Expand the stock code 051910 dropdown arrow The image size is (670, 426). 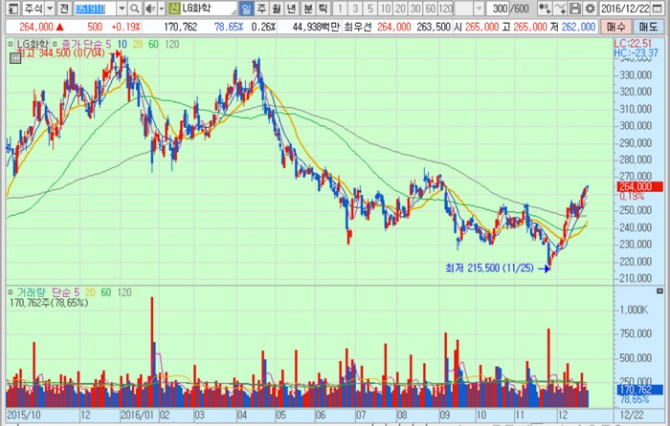pyautogui.click(x=123, y=8)
